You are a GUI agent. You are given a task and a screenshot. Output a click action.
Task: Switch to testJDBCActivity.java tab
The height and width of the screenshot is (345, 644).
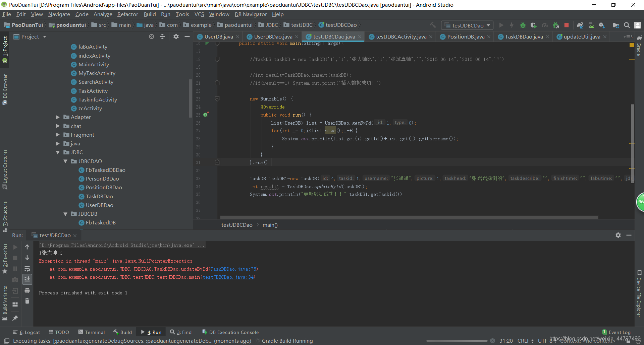(x=400, y=37)
